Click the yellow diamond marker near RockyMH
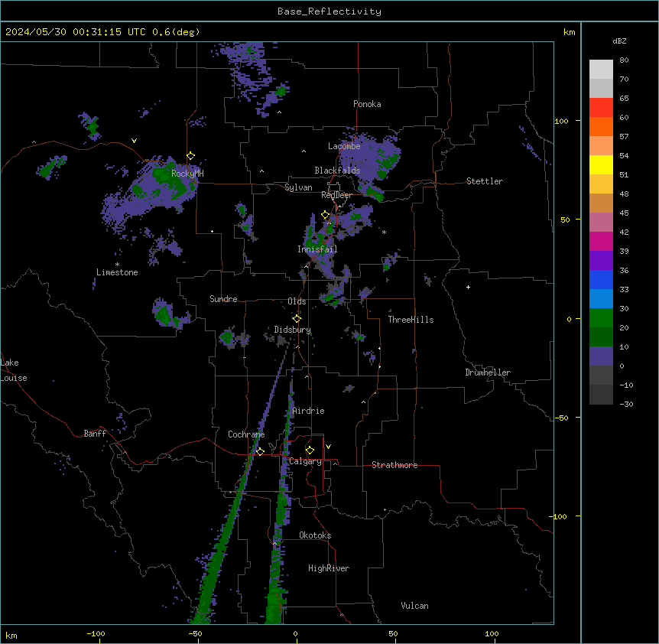 (x=191, y=156)
